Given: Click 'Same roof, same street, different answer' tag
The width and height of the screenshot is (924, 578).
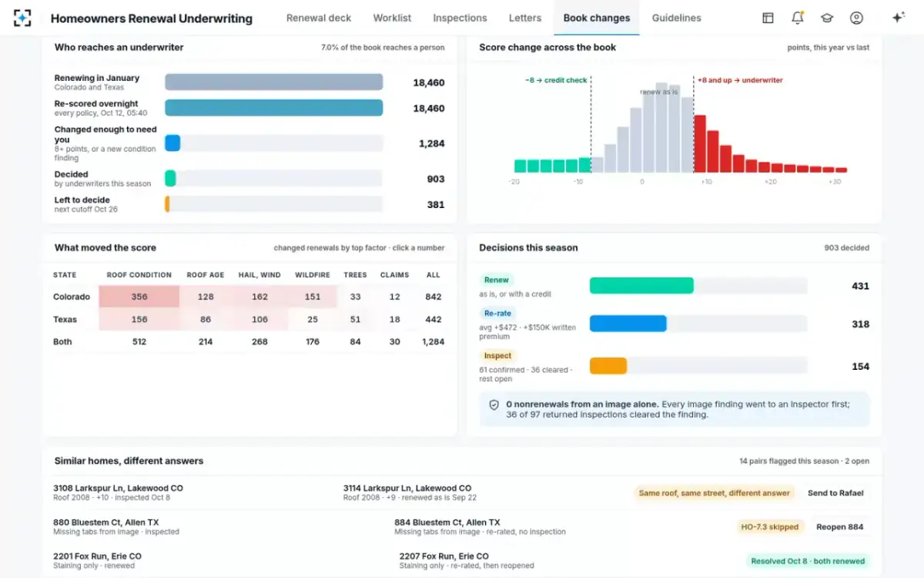Looking at the screenshot, I should (x=715, y=493).
